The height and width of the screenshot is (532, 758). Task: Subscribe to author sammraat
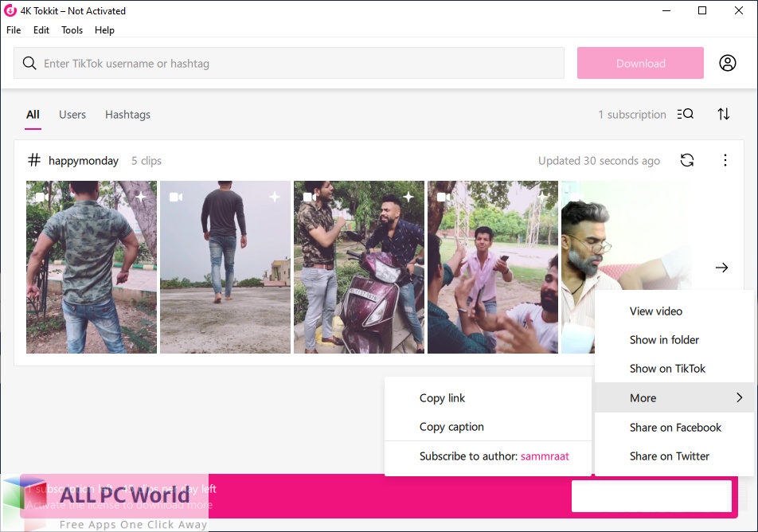pyautogui.click(x=488, y=456)
